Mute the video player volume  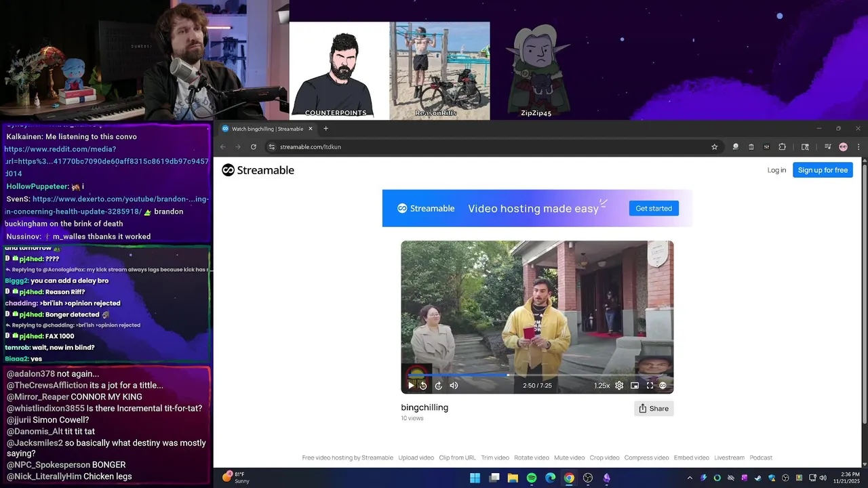click(454, 386)
